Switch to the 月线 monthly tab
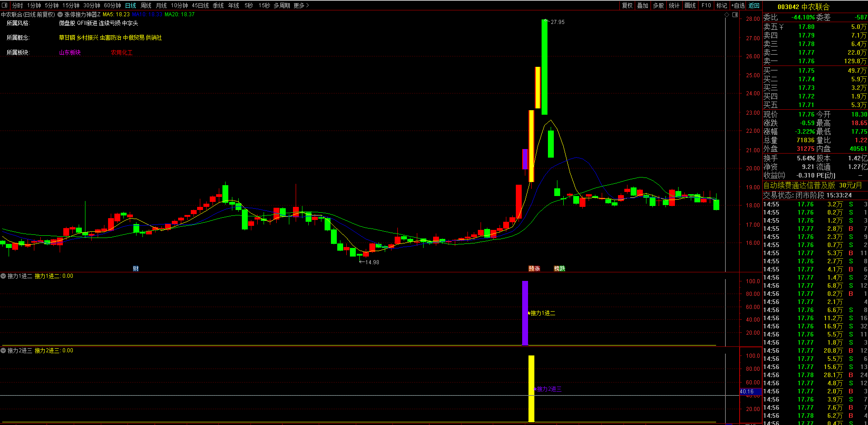 tap(161, 5)
